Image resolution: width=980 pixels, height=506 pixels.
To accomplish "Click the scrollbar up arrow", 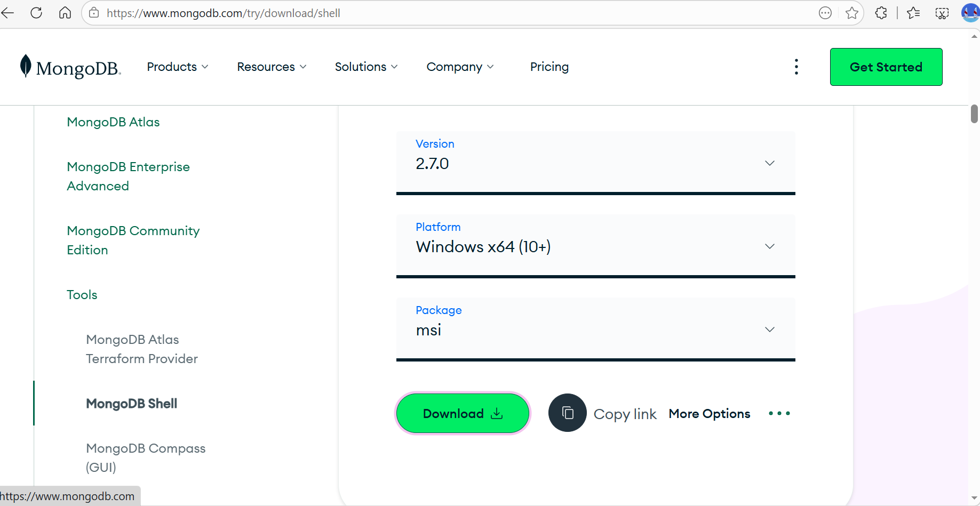I will pyautogui.click(x=974, y=36).
